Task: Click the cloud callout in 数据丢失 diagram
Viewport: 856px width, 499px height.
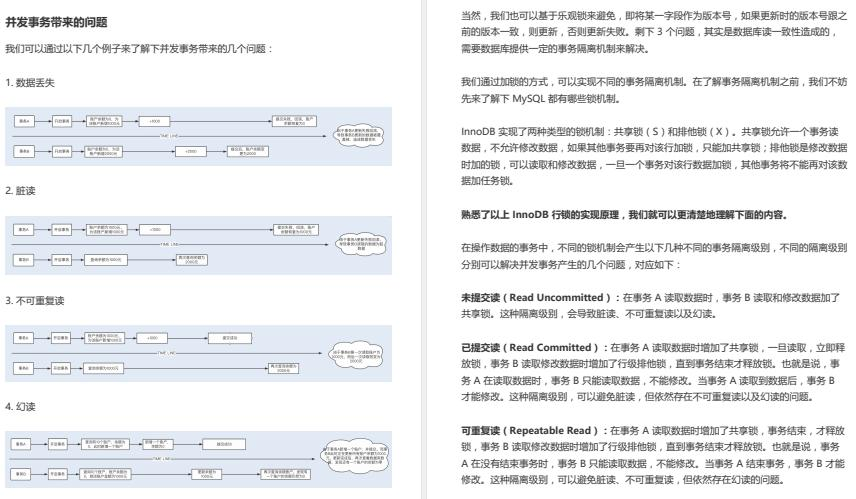Action: point(359,135)
